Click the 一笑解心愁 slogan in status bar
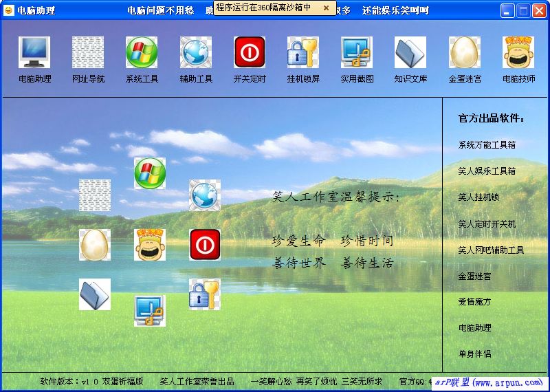550x392 pixels. (271, 382)
